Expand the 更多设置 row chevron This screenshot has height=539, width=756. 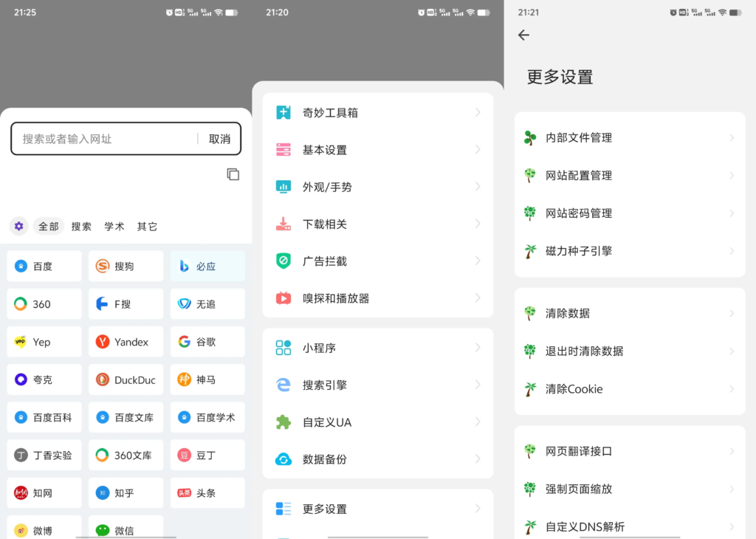(x=478, y=509)
